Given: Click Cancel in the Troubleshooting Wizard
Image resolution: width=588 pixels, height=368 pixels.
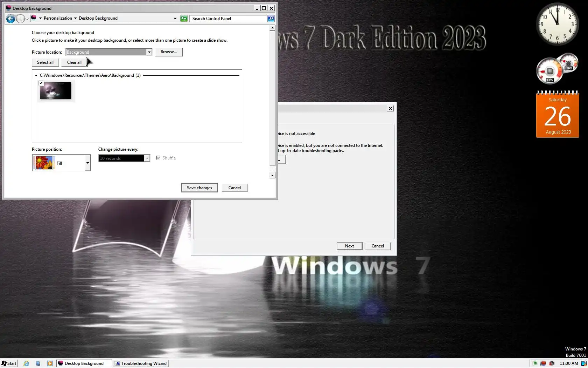Looking at the screenshot, I should [x=378, y=246].
